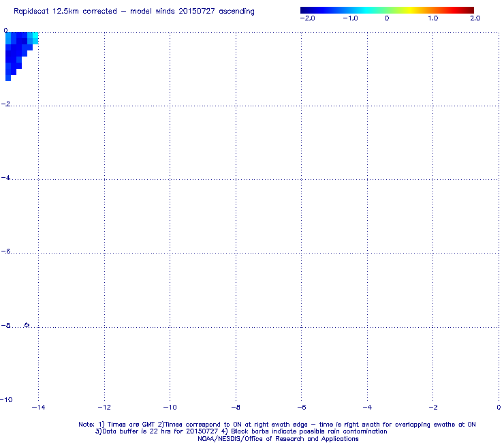The width and height of the screenshot is (504, 443).
Task: Click the '-2' latitude axis label
Action: [5, 104]
